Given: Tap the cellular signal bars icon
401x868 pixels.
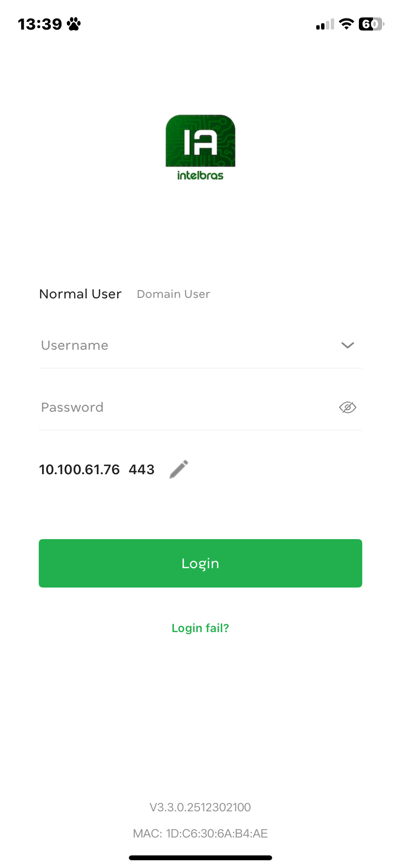Looking at the screenshot, I should tap(325, 24).
